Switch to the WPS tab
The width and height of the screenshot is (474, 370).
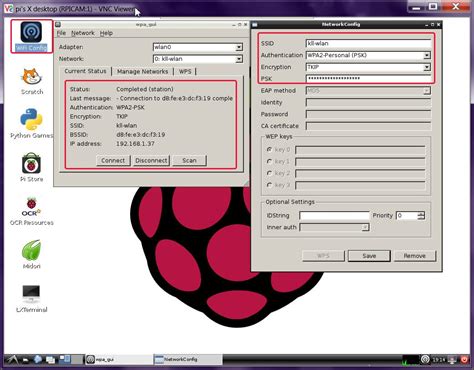(x=185, y=72)
